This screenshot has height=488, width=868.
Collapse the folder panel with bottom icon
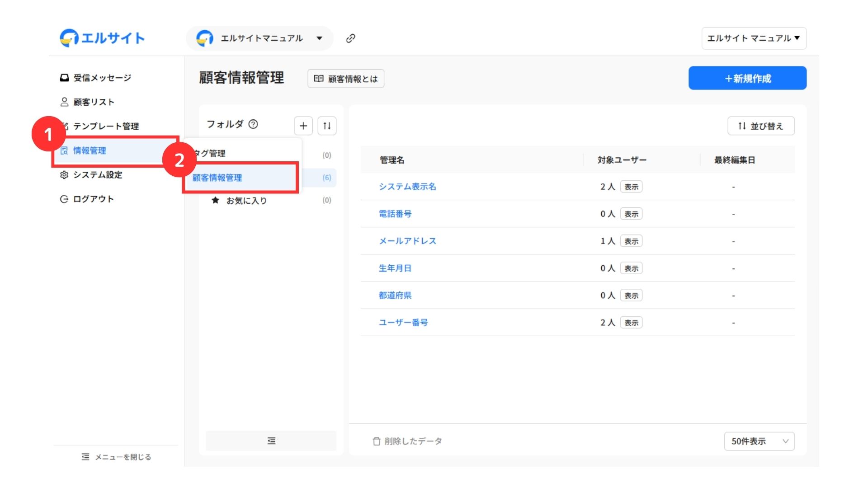tap(271, 441)
